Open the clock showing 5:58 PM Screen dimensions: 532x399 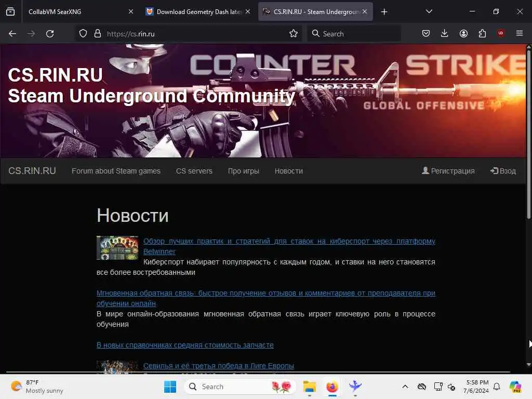476,387
